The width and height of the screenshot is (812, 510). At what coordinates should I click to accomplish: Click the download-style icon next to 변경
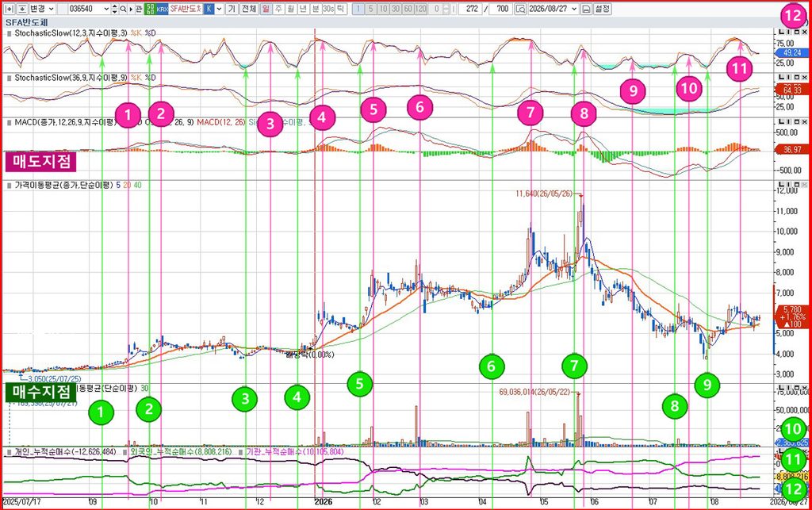[22, 9]
